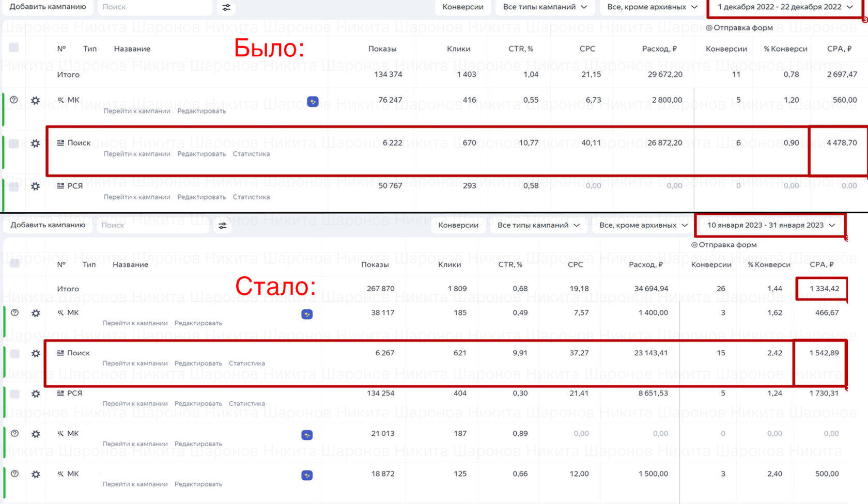The image size is (868, 504).
Task: Open settings gear for РСЯ campaign with 50 767 impressions
Action: point(35,186)
